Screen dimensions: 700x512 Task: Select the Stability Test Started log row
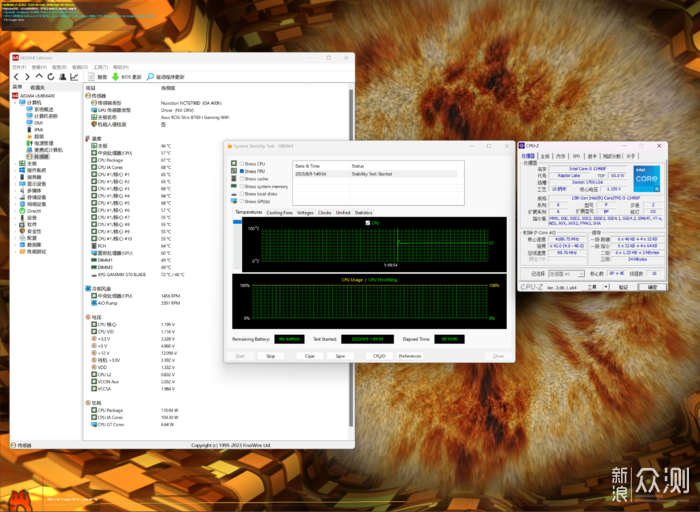point(375,174)
